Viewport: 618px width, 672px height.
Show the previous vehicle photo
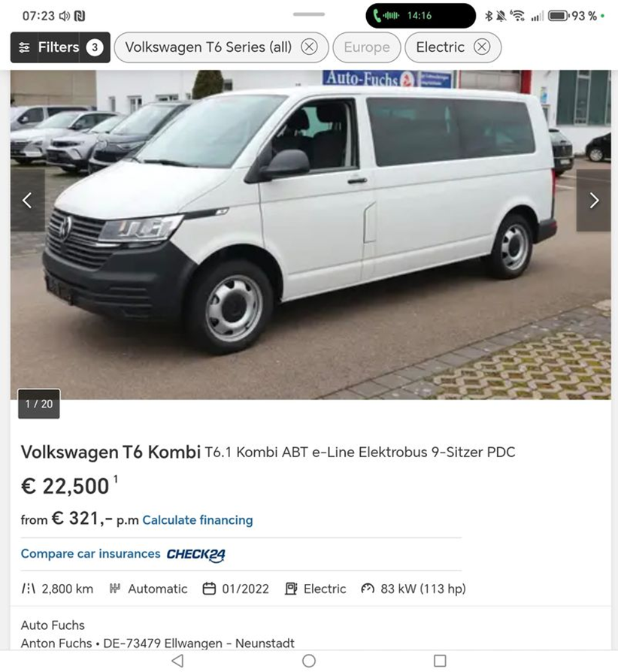click(27, 200)
